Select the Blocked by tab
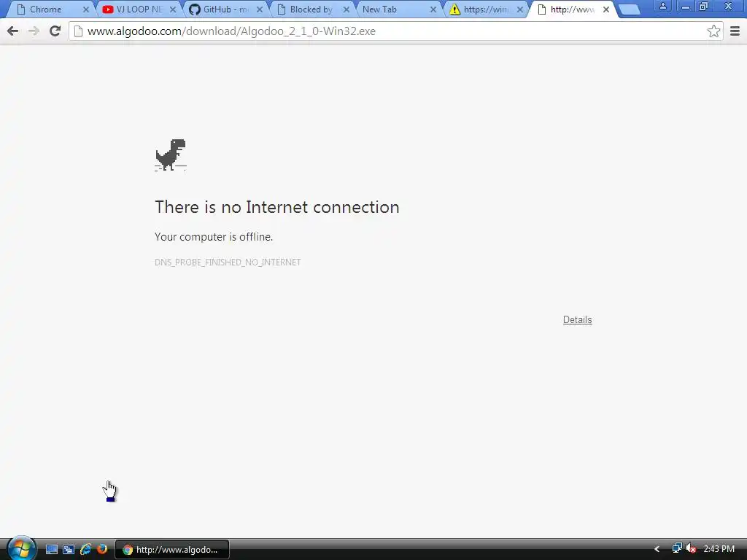Screen dimensions: 747x560 coord(311,9)
